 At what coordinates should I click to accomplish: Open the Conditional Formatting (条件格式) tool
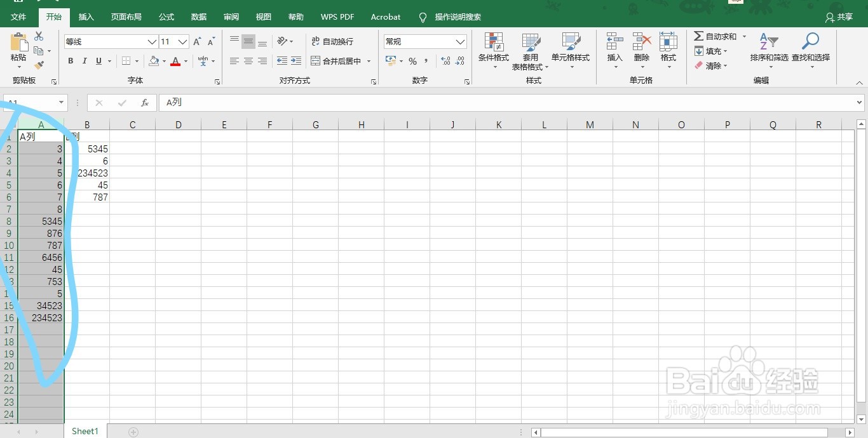coord(494,51)
